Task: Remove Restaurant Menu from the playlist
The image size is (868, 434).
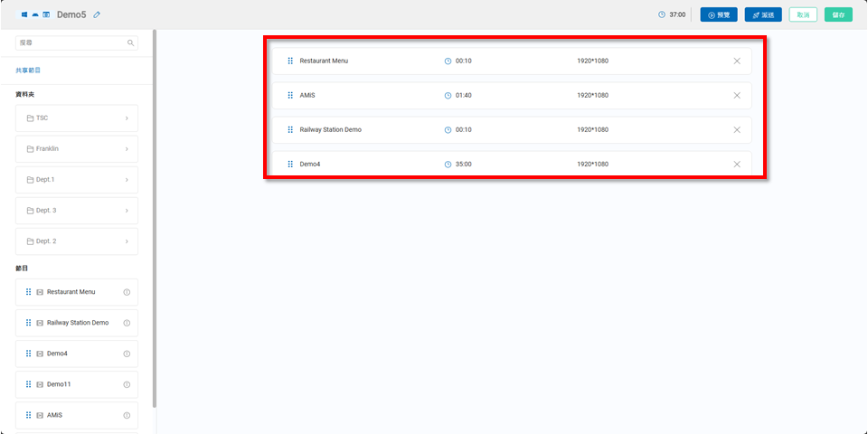Action: [736, 61]
